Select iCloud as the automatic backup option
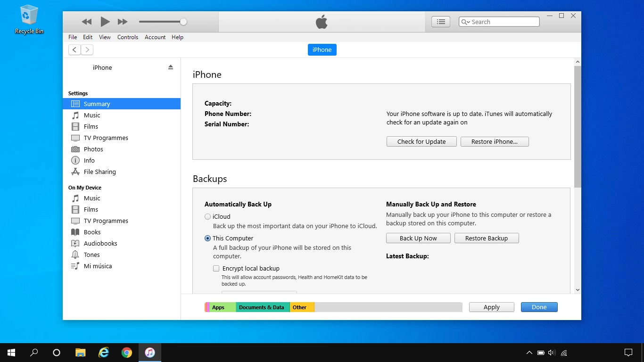This screenshot has width=644, height=362. coord(207,216)
